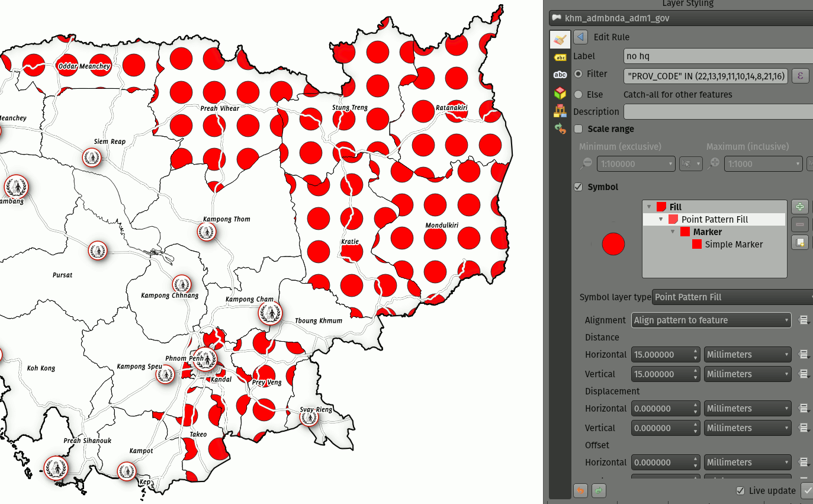The width and height of the screenshot is (813, 504).
Task: Uncheck the Symbol checkbox
Action: (579, 187)
